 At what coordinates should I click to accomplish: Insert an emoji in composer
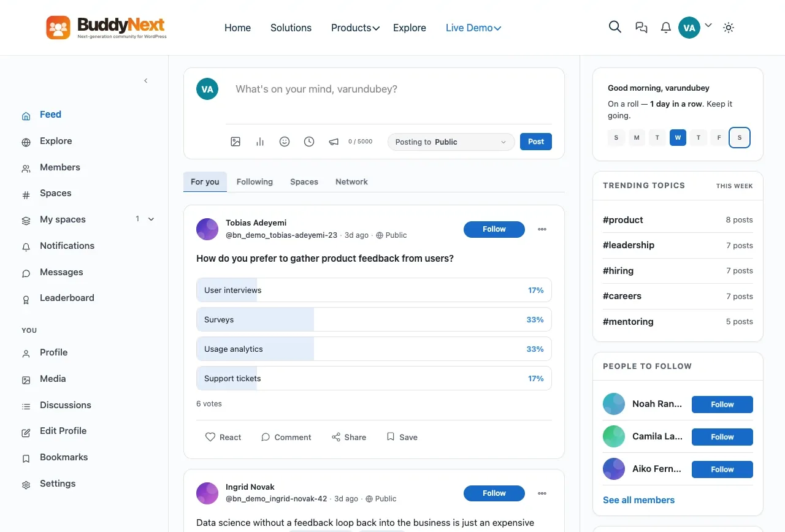coord(285,142)
